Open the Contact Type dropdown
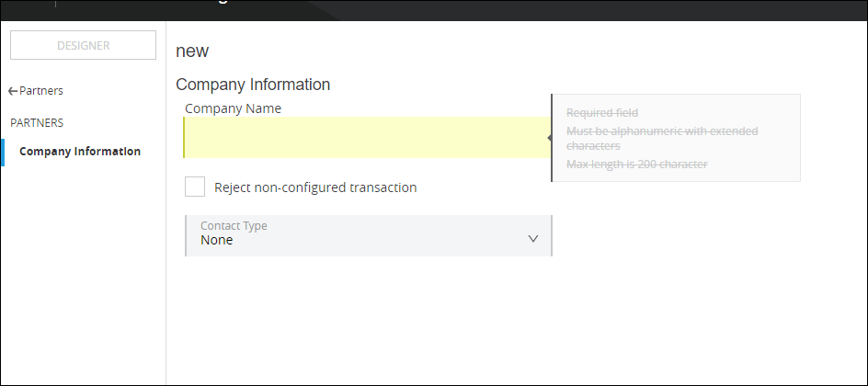This screenshot has width=868, height=386. [x=368, y=236]
